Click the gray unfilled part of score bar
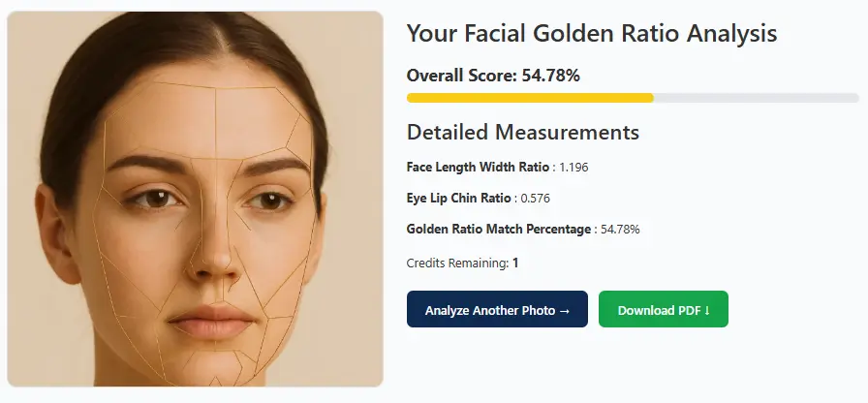The height and width of the screenshot is (403, 868). pyautogui.click(x=756, y=98)
